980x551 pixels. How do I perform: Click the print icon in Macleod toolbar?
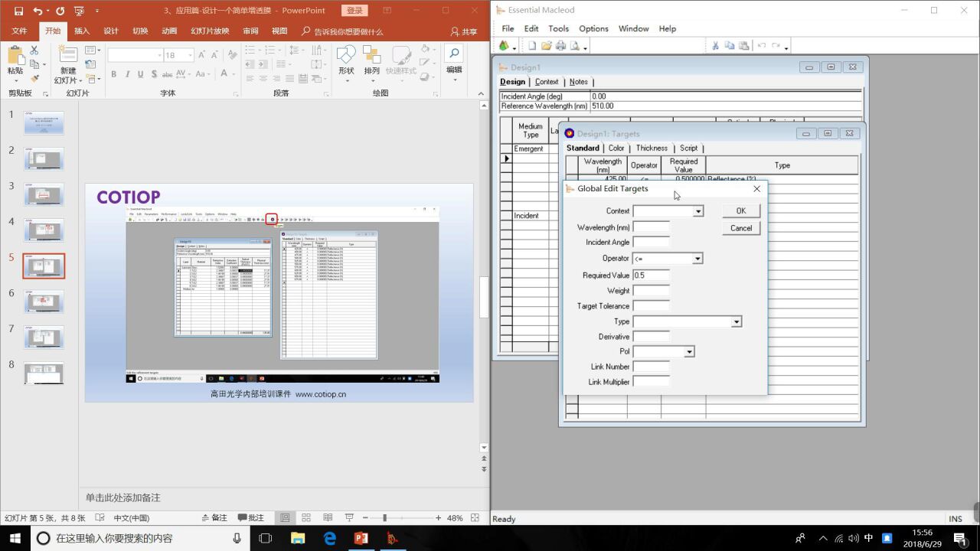(x=560, y=46)
